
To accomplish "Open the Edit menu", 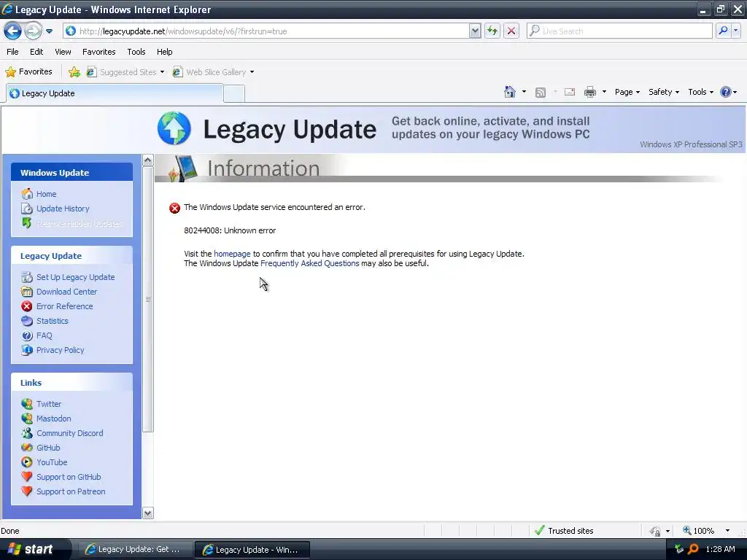I will point(36,52).
